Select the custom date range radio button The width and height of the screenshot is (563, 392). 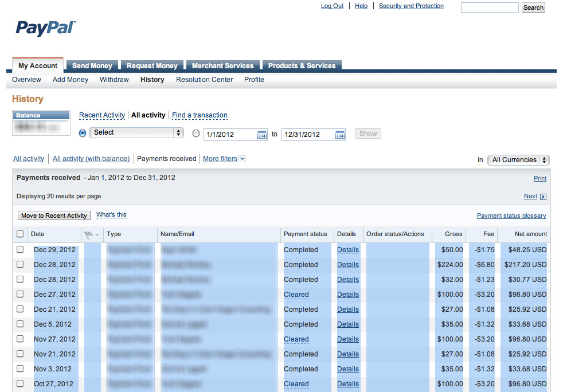[x=196, y=134]
